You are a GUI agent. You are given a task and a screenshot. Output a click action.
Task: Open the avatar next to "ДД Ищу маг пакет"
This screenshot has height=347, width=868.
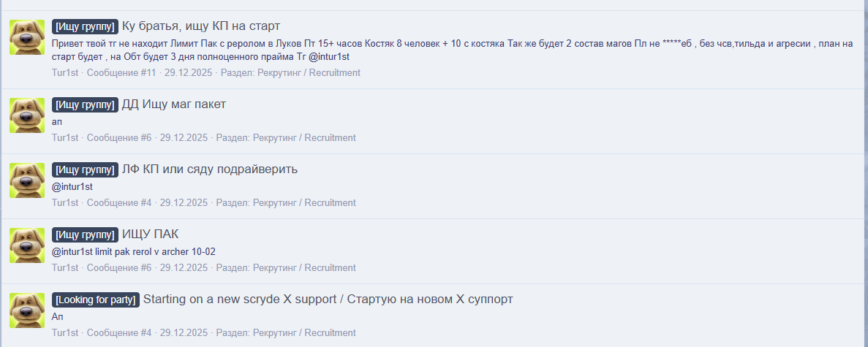tap(27, 115)
